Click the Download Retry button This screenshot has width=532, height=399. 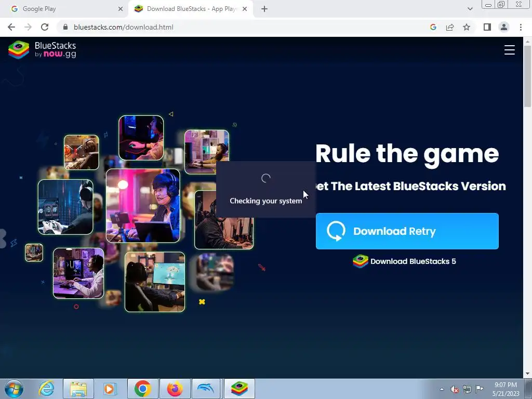pos(407,231)
